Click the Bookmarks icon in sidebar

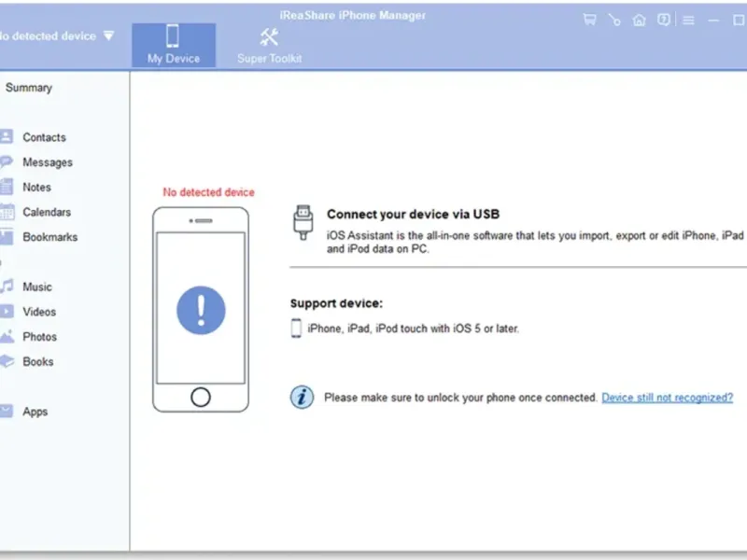click(7, 237)
